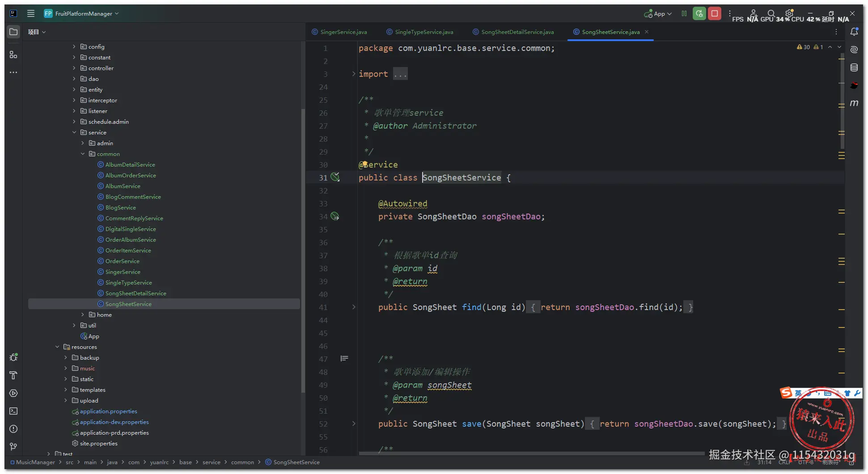
Task: Show more tool windows via left ellipsis
Action: (x=13, y=72)
